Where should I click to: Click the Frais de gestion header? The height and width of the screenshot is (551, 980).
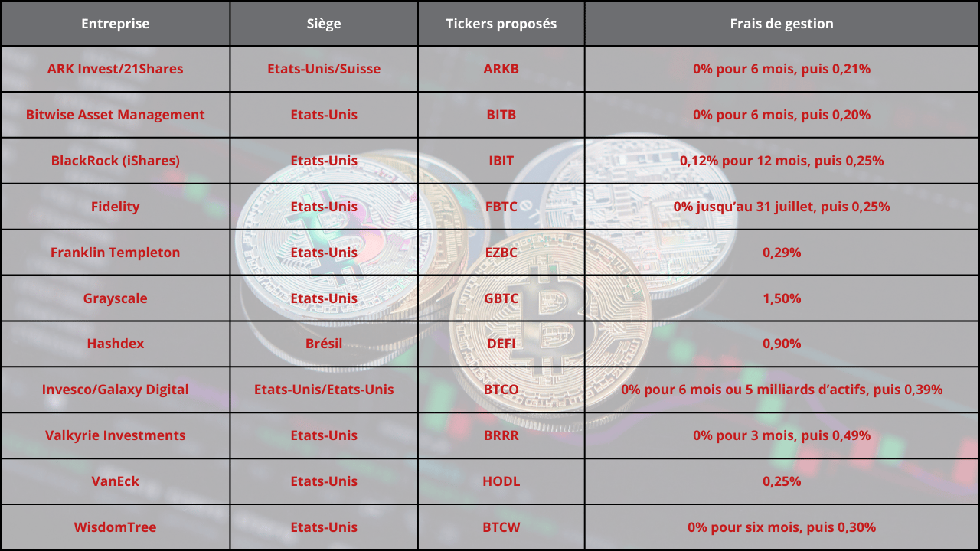(x=782, y=24)
